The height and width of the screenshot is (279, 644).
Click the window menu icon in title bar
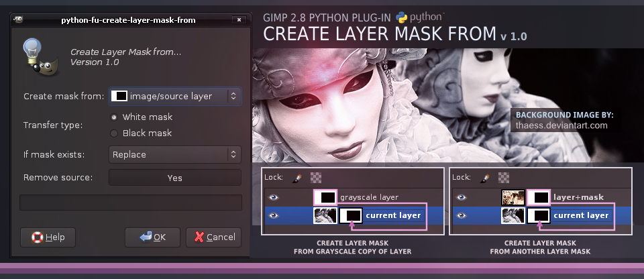(18, 19)
